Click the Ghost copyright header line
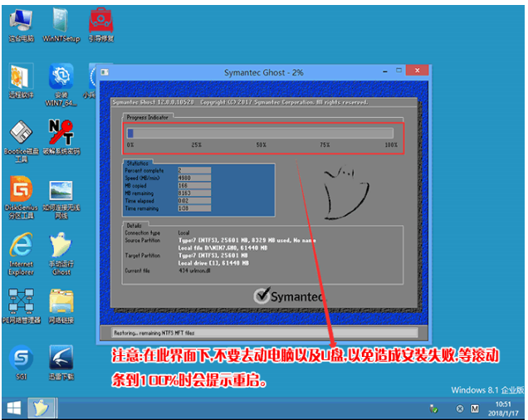The width and height of the screenshot is (528, 420). (x=240, y=102)
